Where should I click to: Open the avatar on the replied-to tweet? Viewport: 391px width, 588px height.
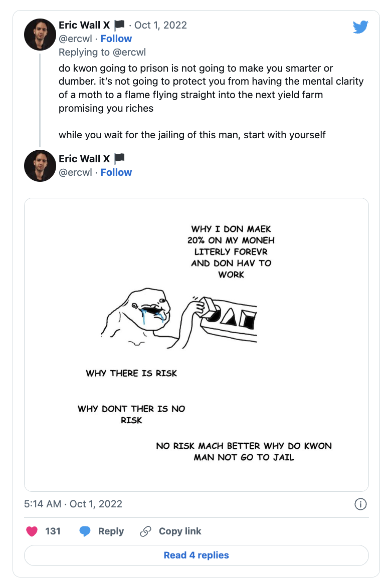click(x=40, y=35)
